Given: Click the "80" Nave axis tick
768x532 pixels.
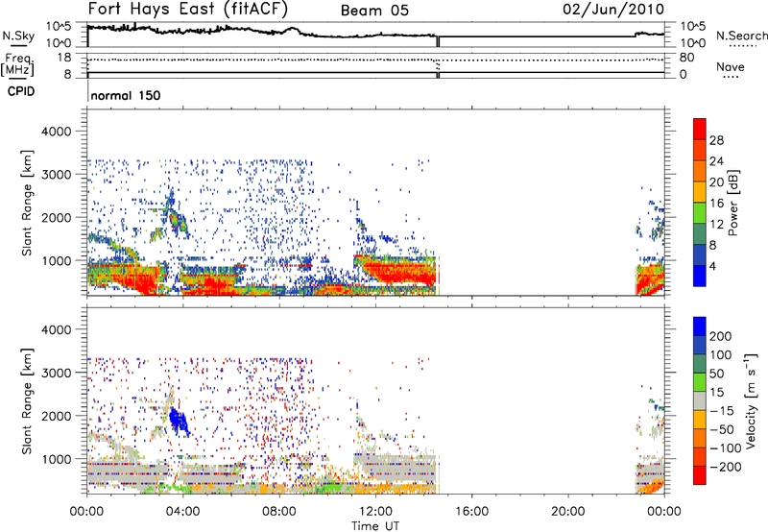Looking at the screenshot, I should pyautogui.click(x=686, y=58).
